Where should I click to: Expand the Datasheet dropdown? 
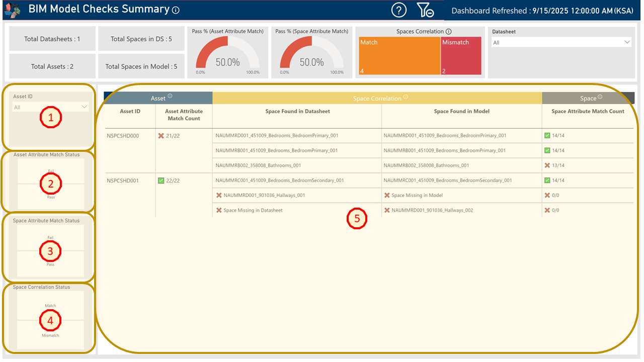coord(561,43)
